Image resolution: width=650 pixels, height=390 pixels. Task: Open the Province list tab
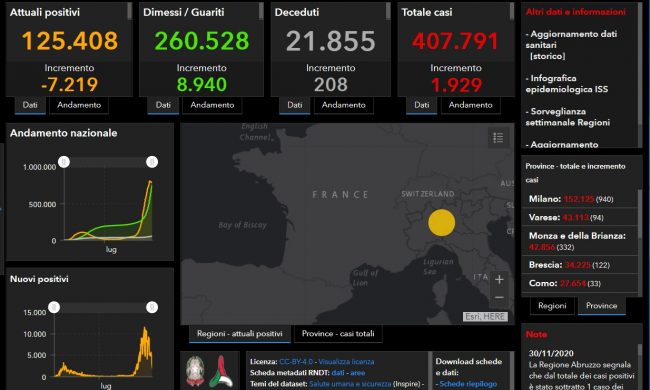pyautogui.click(x=601, y=306)
